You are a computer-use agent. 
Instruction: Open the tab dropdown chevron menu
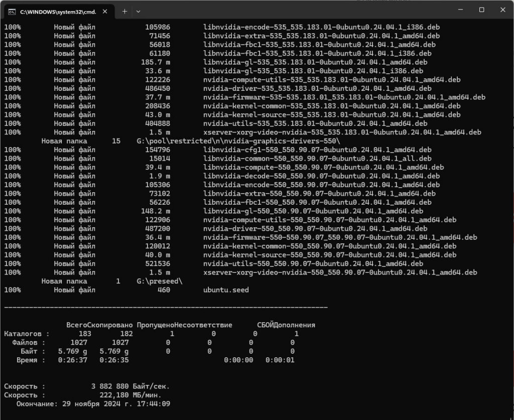(138, 11)
